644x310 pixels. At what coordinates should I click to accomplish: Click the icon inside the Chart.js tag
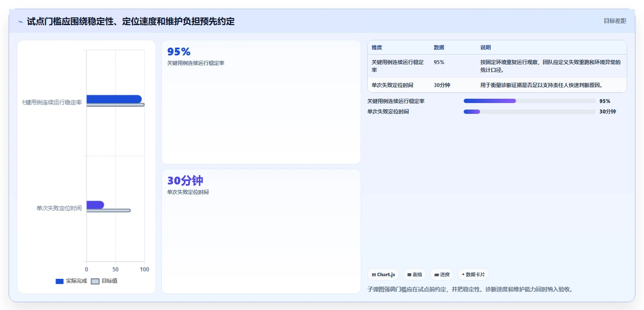(x=374, y=274)
